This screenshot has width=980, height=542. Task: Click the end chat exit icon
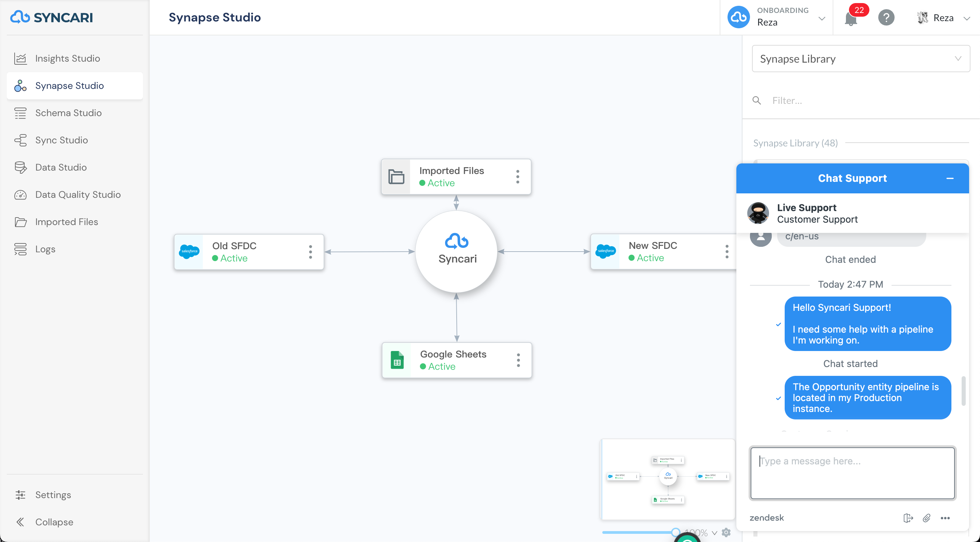[x=908, y=517]
